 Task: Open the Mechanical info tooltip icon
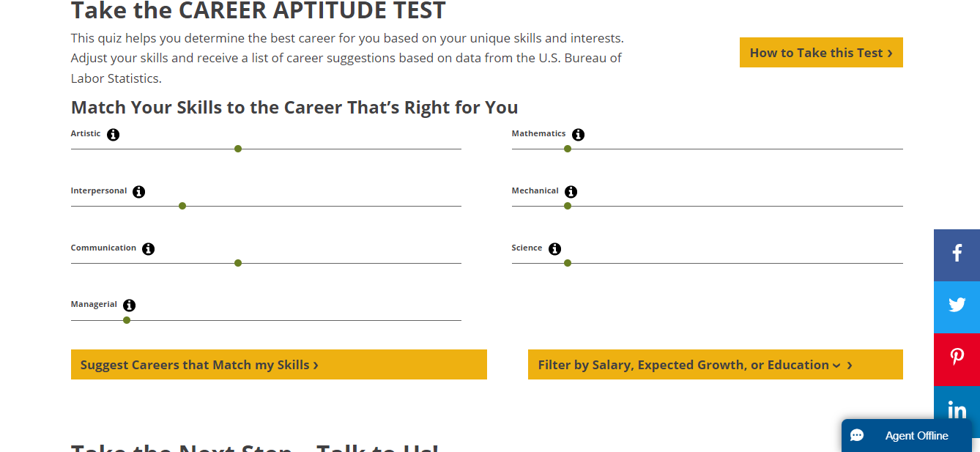[571, 191]
